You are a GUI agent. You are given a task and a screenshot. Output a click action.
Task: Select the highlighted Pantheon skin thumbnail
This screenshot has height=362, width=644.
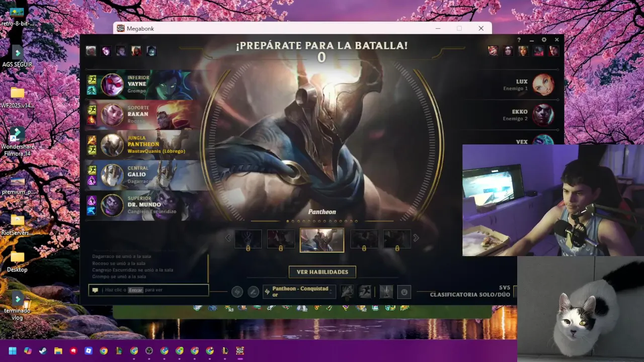pos(322,240)
